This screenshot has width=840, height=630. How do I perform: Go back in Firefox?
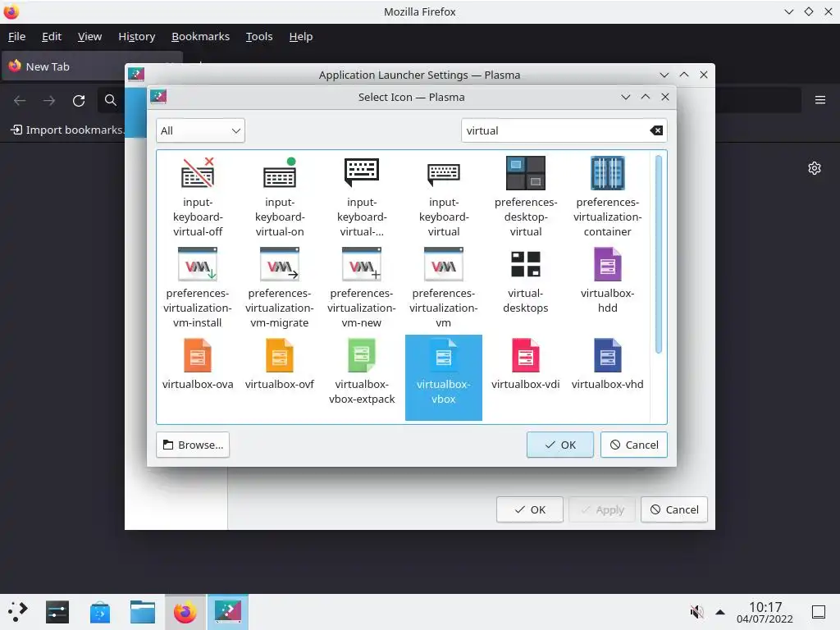[x=20, y=100]
